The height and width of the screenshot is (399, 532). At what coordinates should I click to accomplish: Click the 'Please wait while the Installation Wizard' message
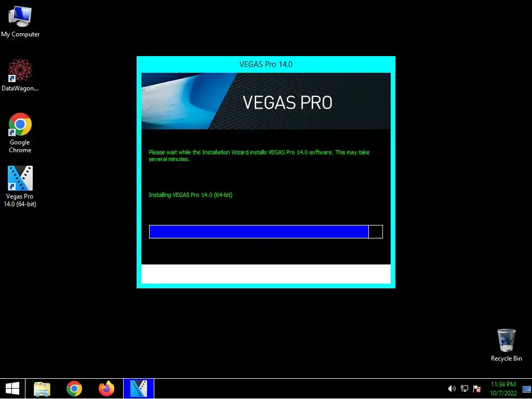tap(259, 155)
